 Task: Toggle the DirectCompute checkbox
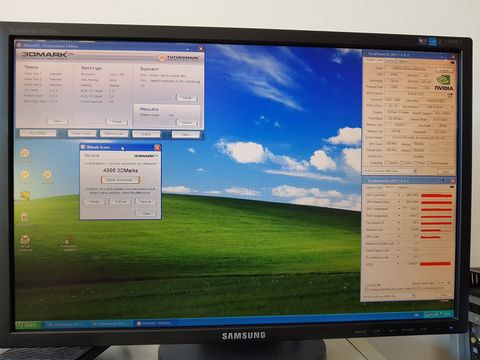coord(429,163)
